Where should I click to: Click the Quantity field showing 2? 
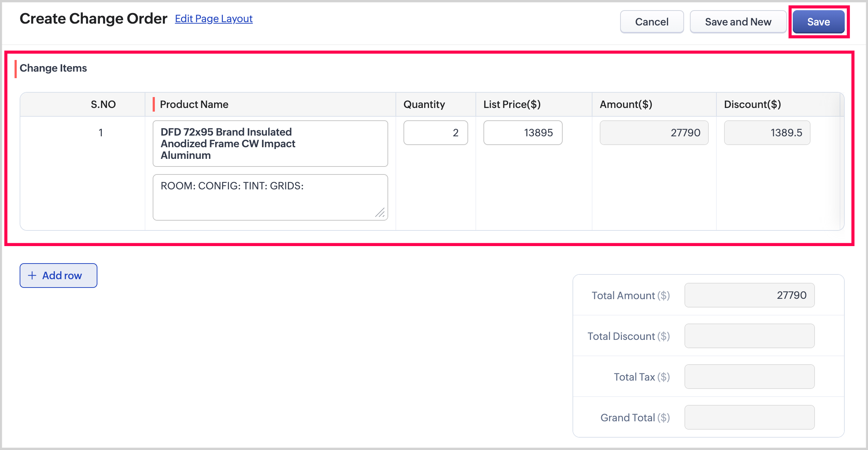[435, 133]
